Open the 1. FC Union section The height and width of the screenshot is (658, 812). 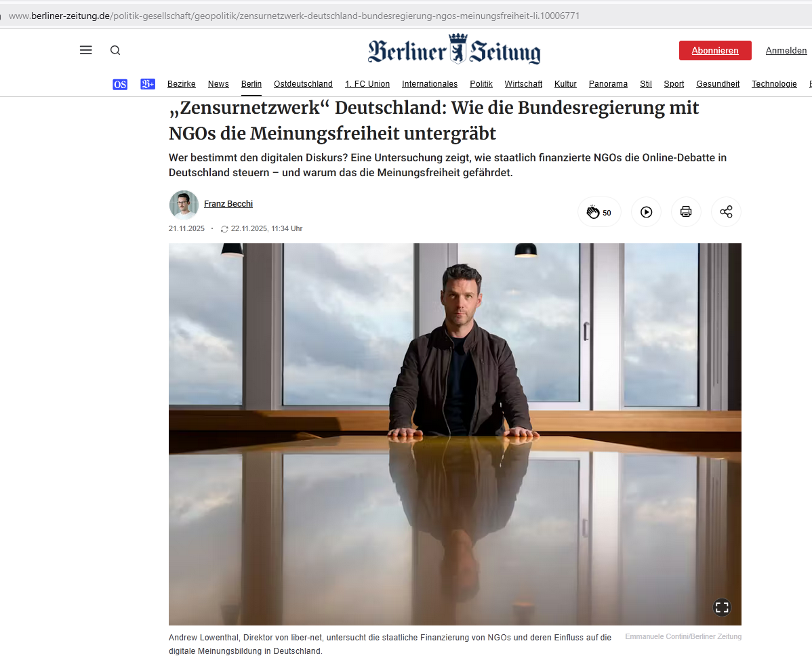[x=367, y=84]
